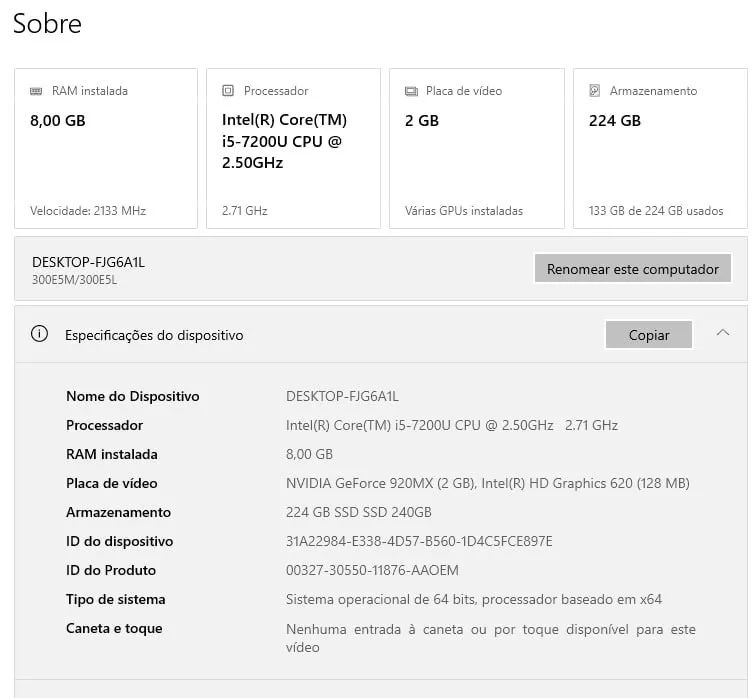
Task: Click Sistema operacional de 64 bits value
Action: pyautogui.click(x=474, y=599)
